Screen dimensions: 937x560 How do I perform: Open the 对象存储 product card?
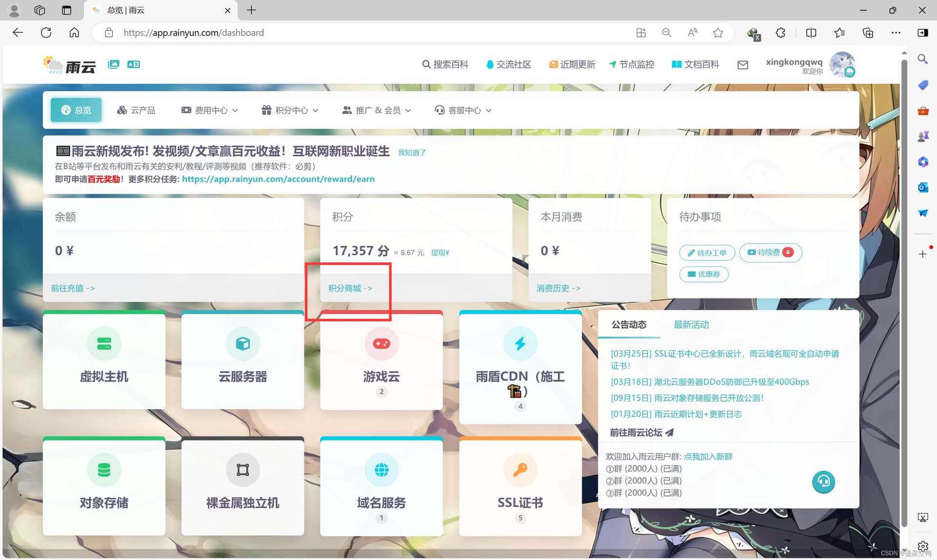click(104, 486)
